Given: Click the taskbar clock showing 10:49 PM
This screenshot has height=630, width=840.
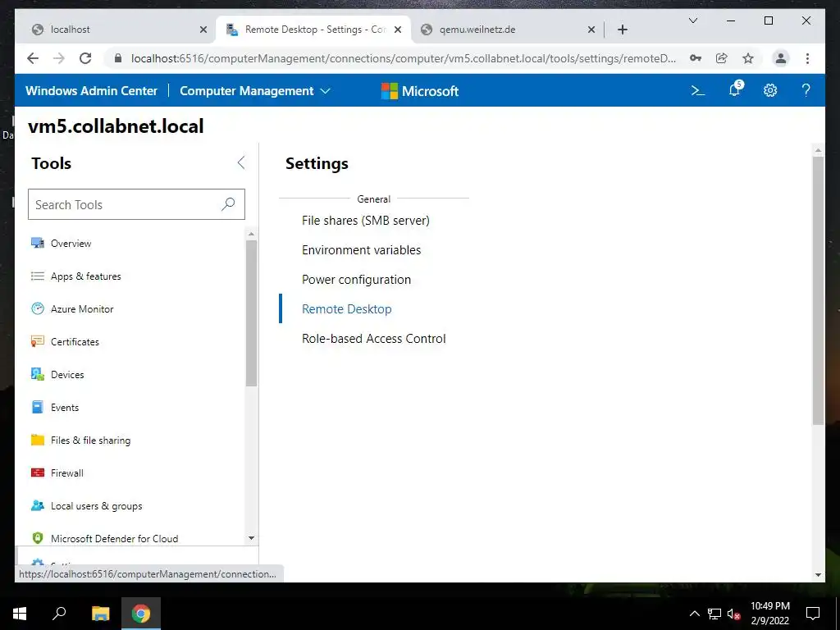Looking at the screenshot, I should [769, 614].
